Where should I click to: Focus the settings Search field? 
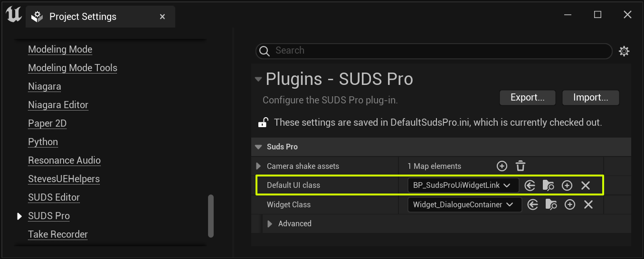[x=434, y=51]
